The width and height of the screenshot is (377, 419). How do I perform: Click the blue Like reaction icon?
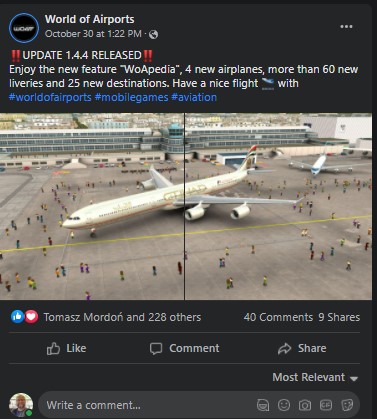17,317
